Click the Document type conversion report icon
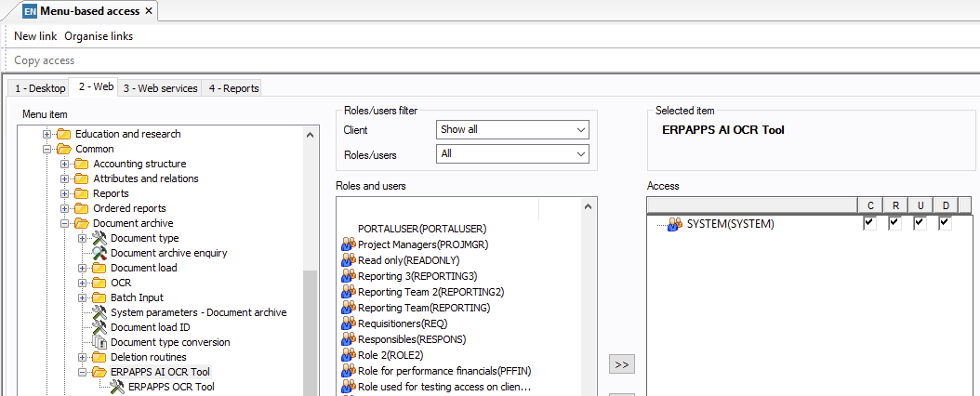 99,342
